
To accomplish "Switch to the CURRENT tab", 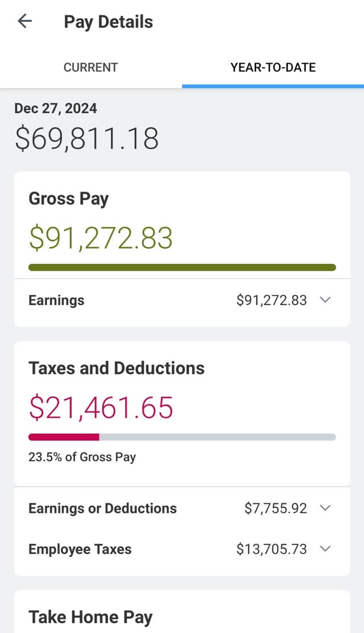I will point(90,67).
